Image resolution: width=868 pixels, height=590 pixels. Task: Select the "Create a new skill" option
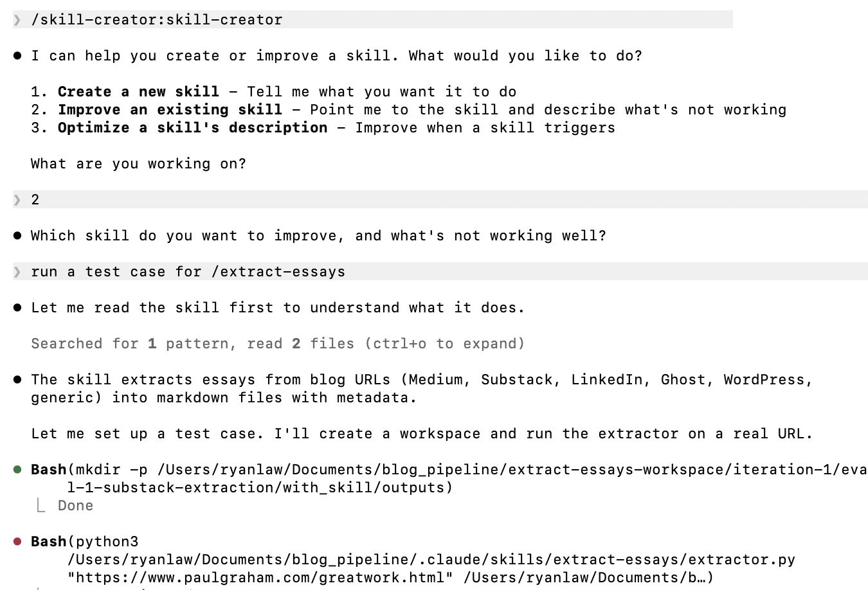click(138, 92)
